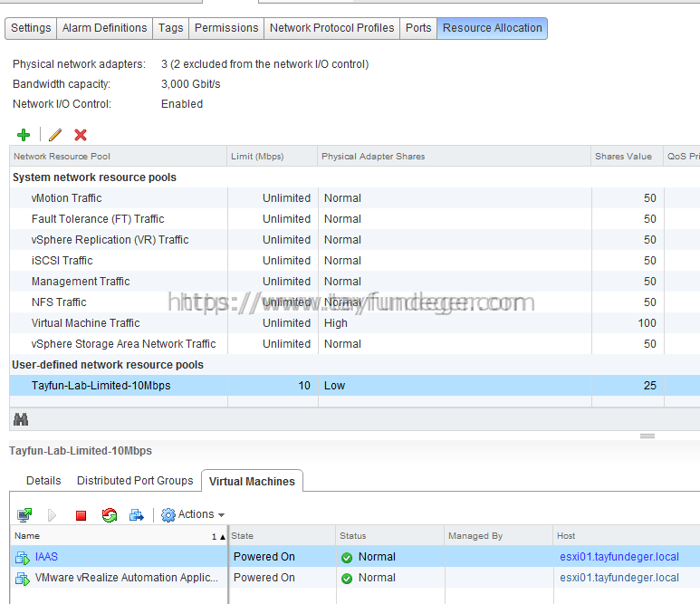
Task: Select vSphere Replication (VR) Traffic row
Action: click(355, 240)
